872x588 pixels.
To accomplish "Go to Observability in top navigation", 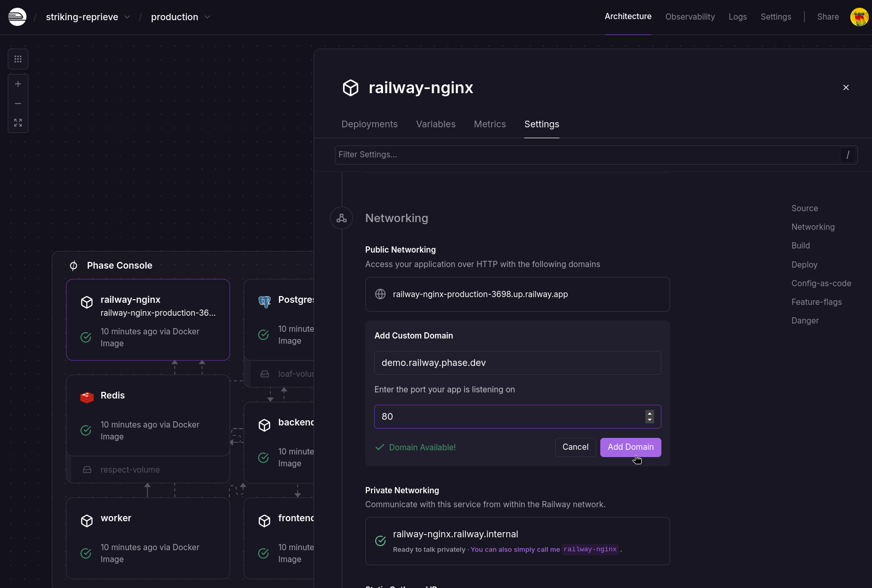I will [690, 17].
